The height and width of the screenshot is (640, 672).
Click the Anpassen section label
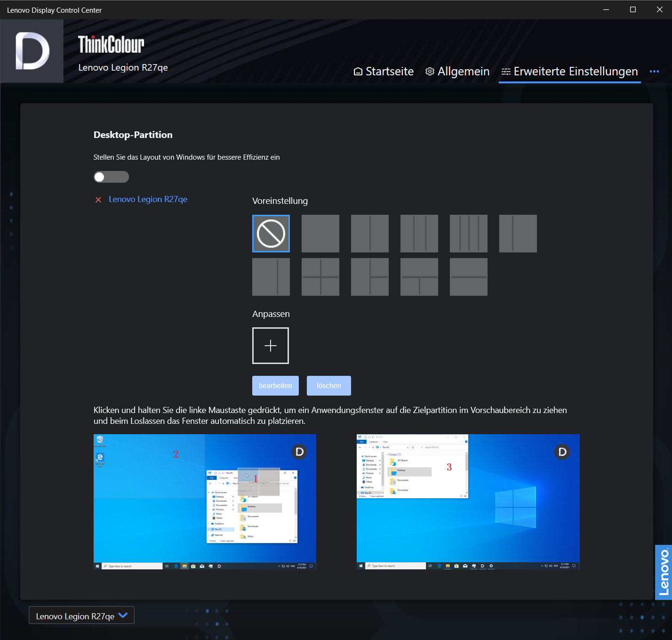(x=271, y=314)
